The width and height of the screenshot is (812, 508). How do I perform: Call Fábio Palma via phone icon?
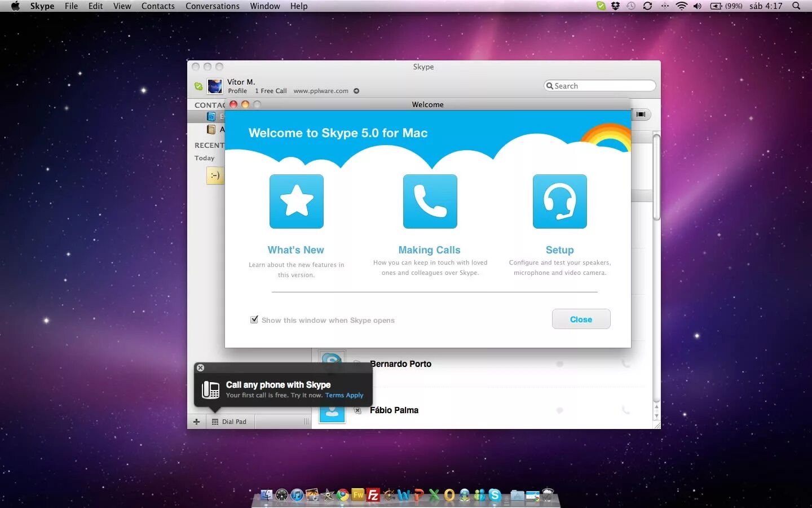pyautogui.click(x=626, y=410)
